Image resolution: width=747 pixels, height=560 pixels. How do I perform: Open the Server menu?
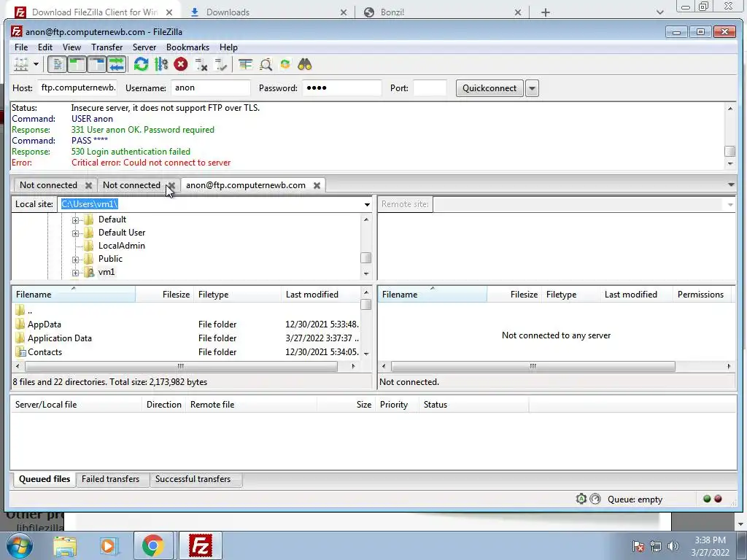(x=144, y=47)
